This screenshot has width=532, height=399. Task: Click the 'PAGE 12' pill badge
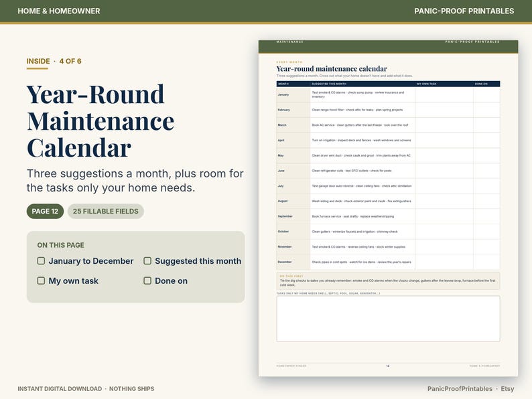45,211
